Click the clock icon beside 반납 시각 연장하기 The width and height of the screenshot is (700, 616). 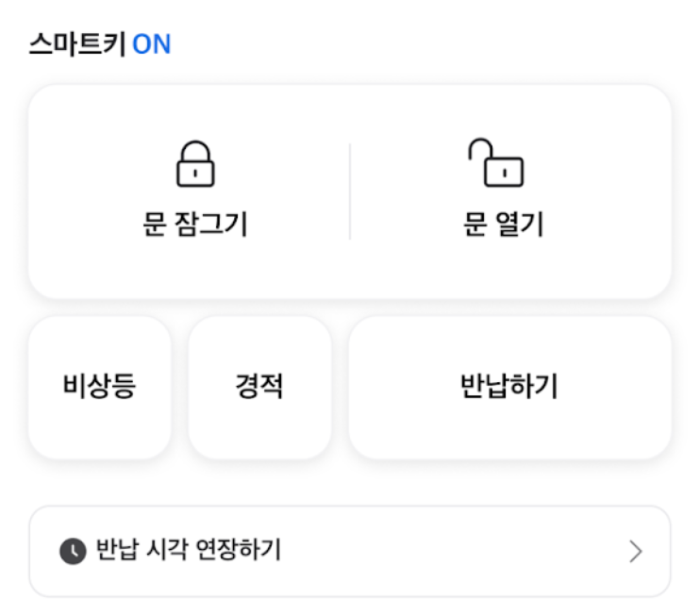click(x=73, y=552)
